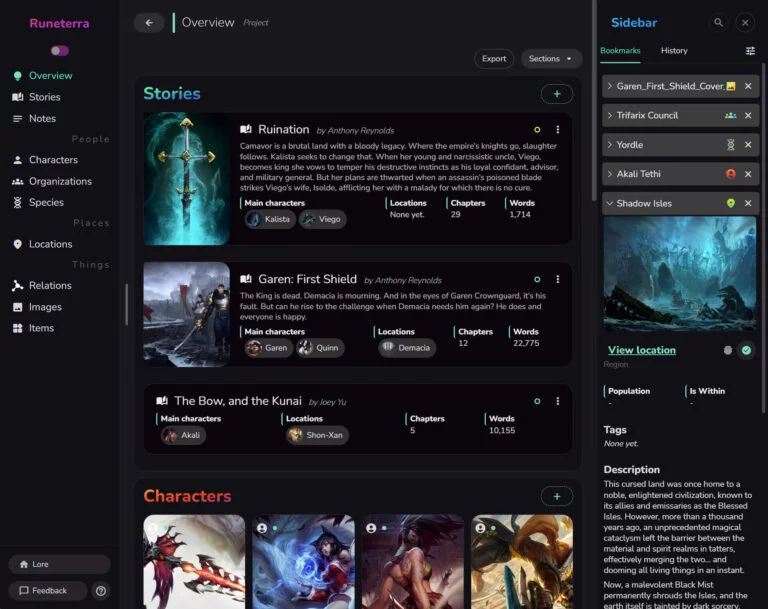Remove the Trifarix Council bookmark
Screen dimensions: 768x609
click(x=748, y=116)
